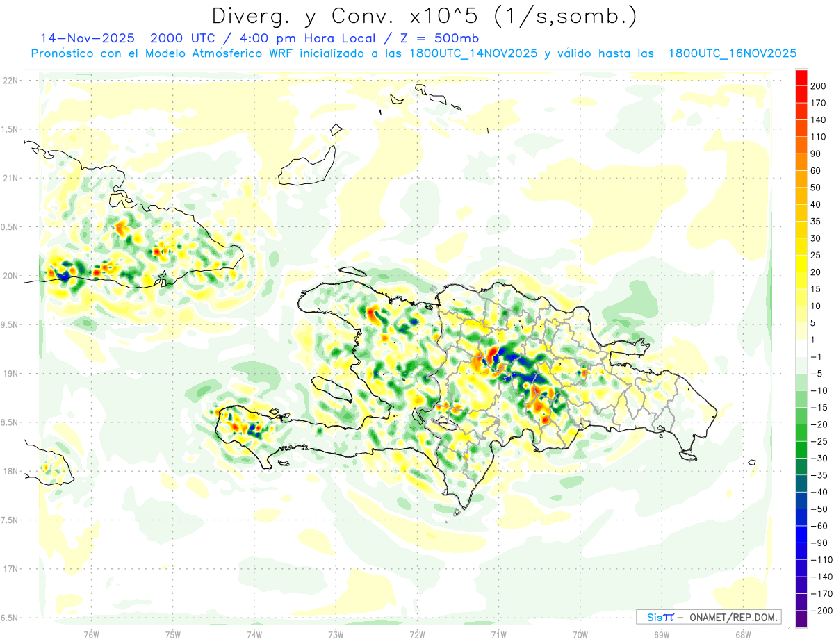Click the latitude label '22N'
834x644 pixels.
10,80
